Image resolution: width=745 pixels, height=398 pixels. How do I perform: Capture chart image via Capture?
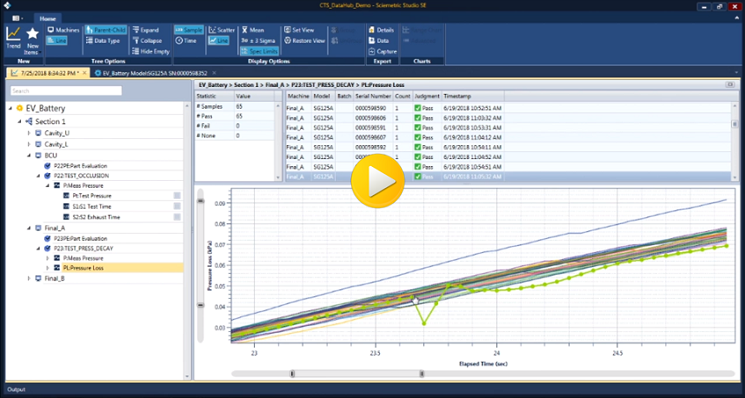[x=382, y=51]
